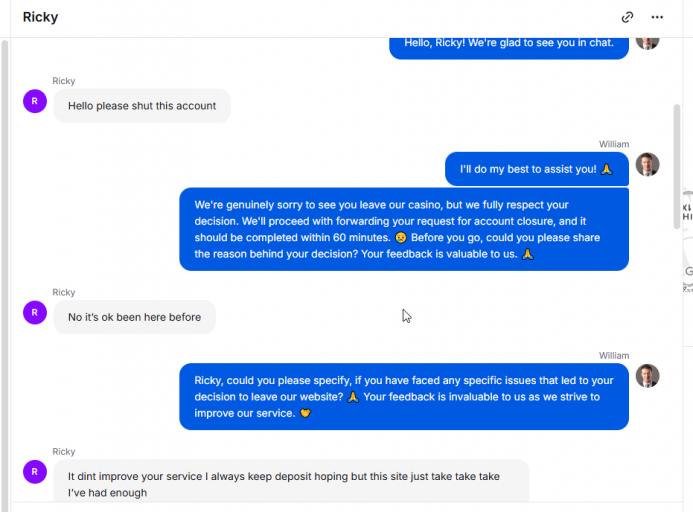The width and height of the screenshot is (693, 512).
Task: Open William's photo beside "I'll do my best"
Action: [x=647, y=164]
